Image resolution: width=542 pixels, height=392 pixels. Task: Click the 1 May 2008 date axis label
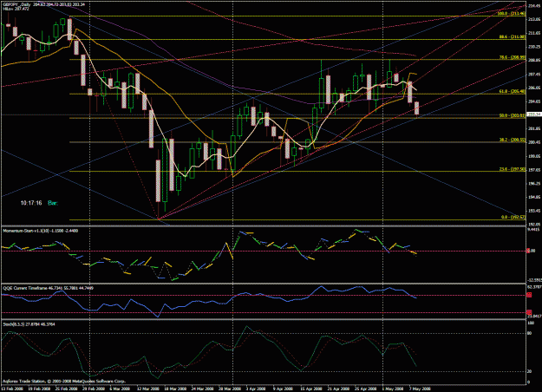click(x=393, y=389)
